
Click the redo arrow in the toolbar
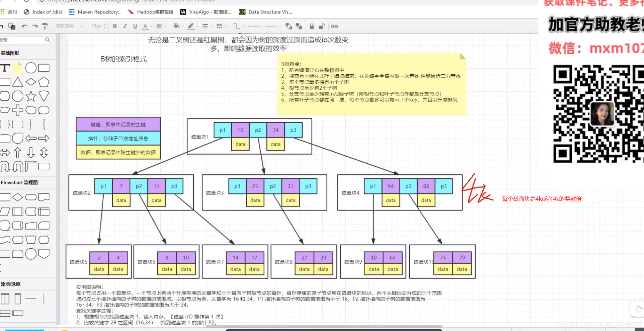(x=35, y=26)
